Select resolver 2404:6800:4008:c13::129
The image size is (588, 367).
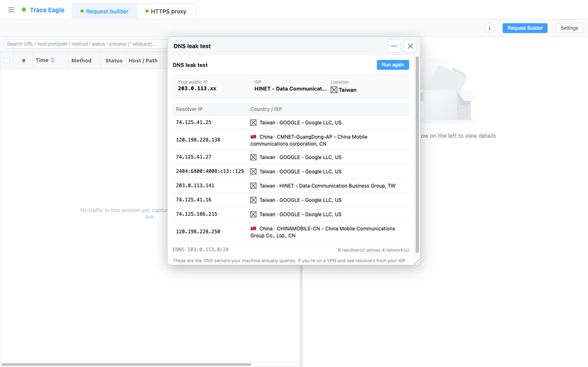pyautogui.click(x=209, y=171)
